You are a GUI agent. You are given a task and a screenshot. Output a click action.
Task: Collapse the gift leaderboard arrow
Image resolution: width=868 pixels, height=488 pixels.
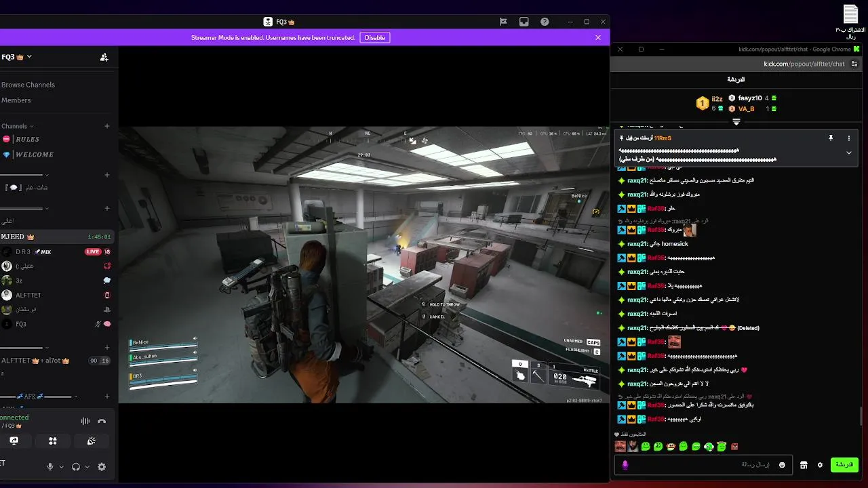click(x=736, y=122)
